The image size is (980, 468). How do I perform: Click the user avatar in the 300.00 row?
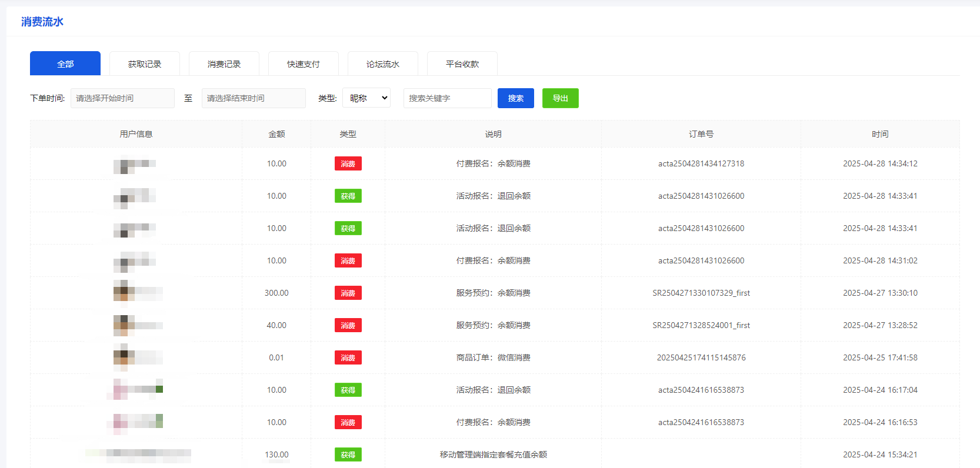(x=124, y=292)
